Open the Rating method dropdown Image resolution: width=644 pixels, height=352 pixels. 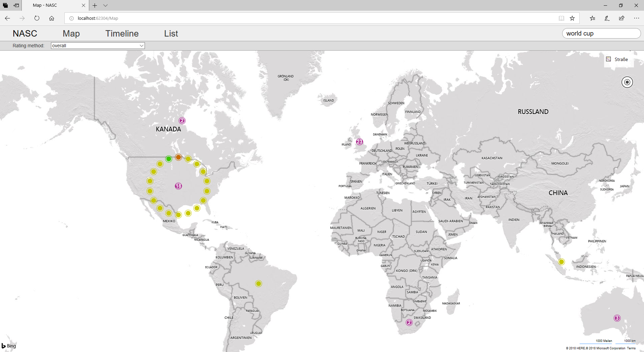[x=98, y=46]
